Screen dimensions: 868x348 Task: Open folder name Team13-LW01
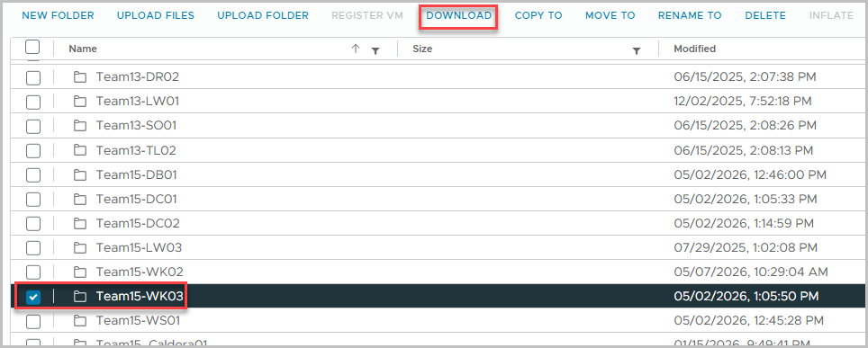pyautogui.click(x=137, y=102)
